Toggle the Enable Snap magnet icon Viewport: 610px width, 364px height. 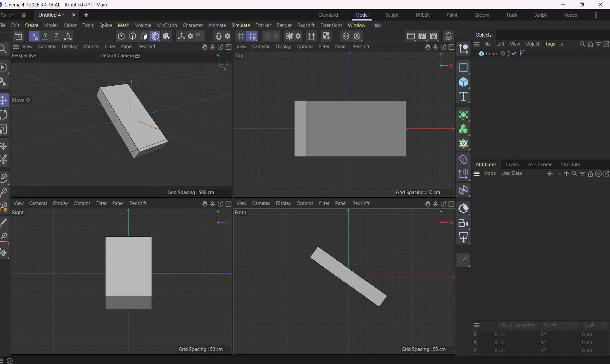219,36
